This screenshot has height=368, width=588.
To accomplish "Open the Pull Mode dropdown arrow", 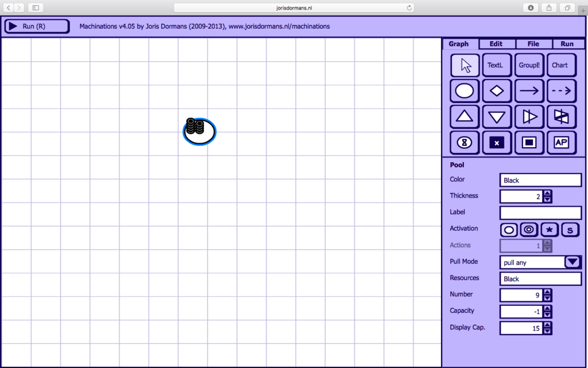I will 572,262.
